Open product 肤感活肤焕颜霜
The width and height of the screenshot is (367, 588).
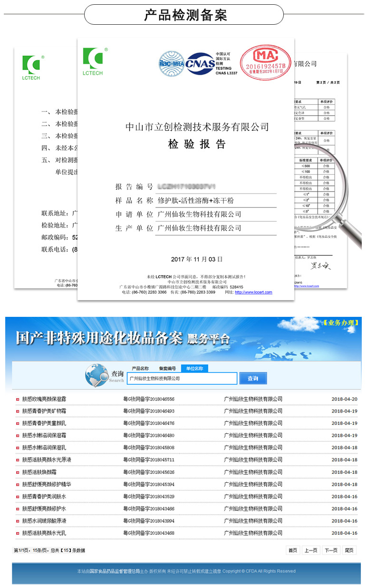[39, 472]
